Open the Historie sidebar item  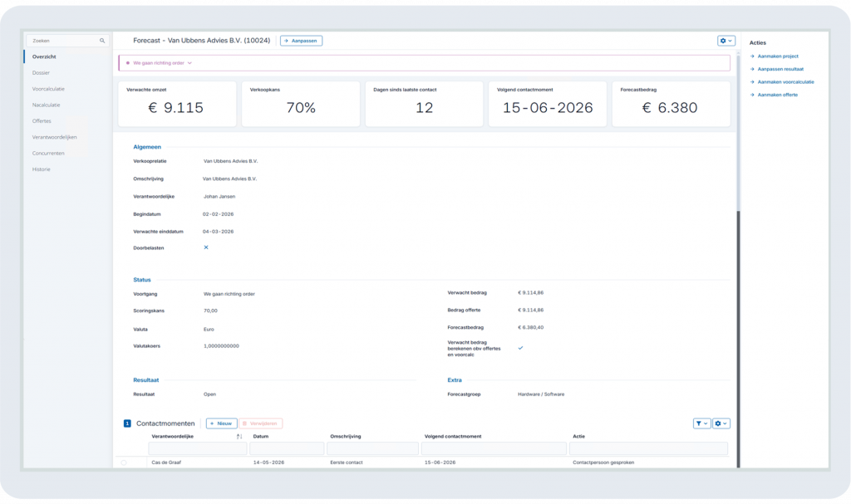42,169
